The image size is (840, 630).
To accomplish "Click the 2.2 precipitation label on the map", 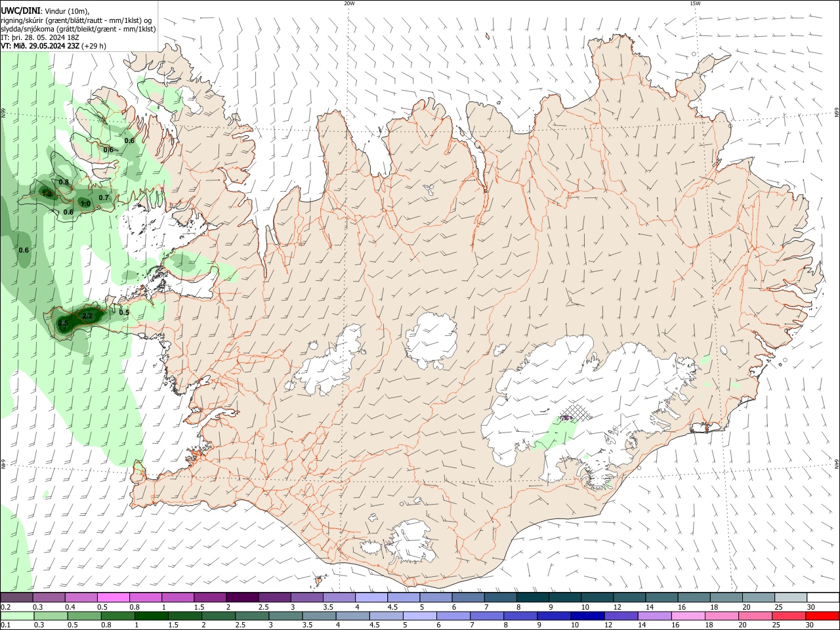I will pyautogui.click(x=88, y=316).
